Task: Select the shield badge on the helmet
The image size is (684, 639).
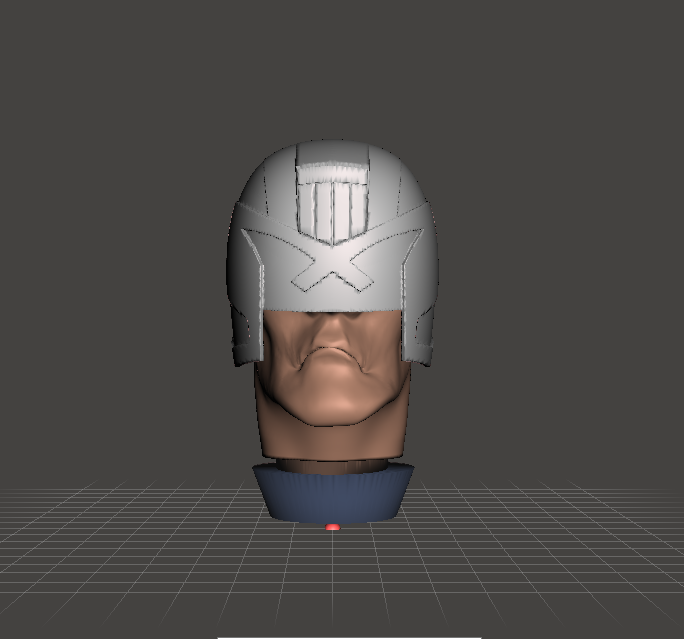Action: tap(332, 203)
